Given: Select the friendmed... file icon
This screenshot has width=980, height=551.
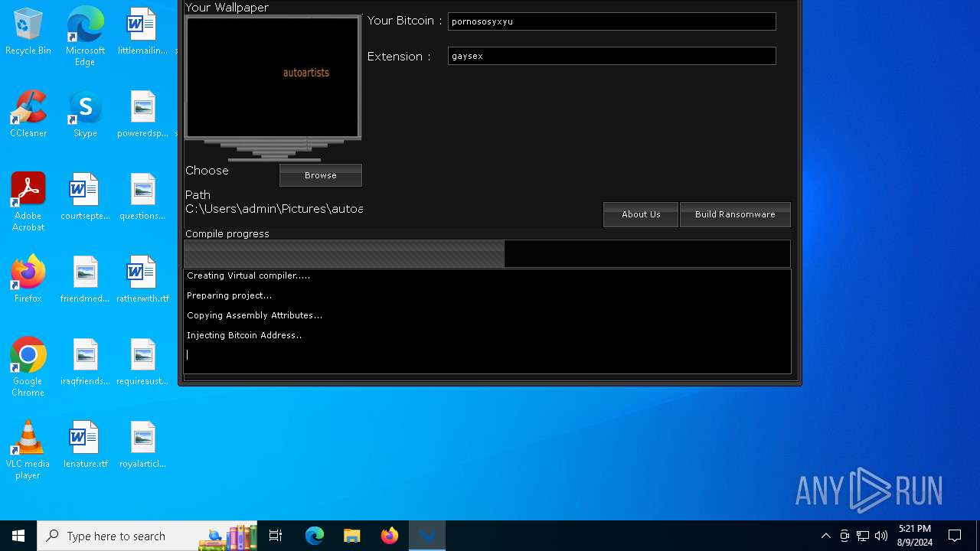Looking at the screenshot, I should pyautogui.click(x=85, y=280).
